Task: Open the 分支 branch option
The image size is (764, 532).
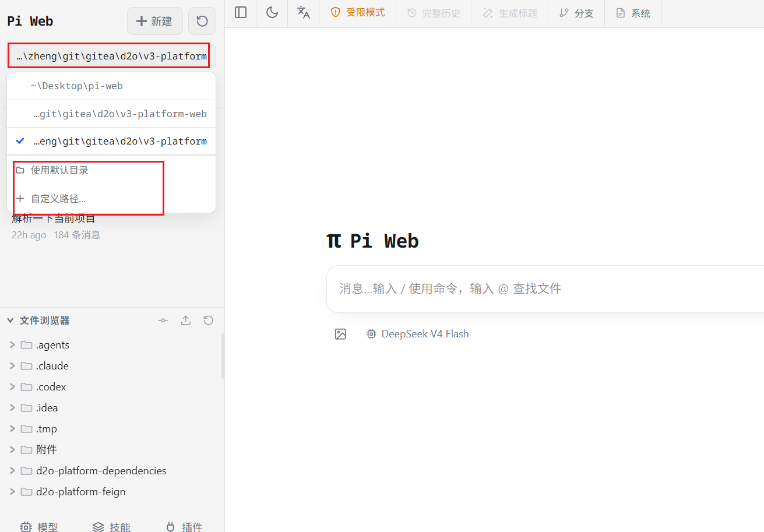Action: pos(576,13)
